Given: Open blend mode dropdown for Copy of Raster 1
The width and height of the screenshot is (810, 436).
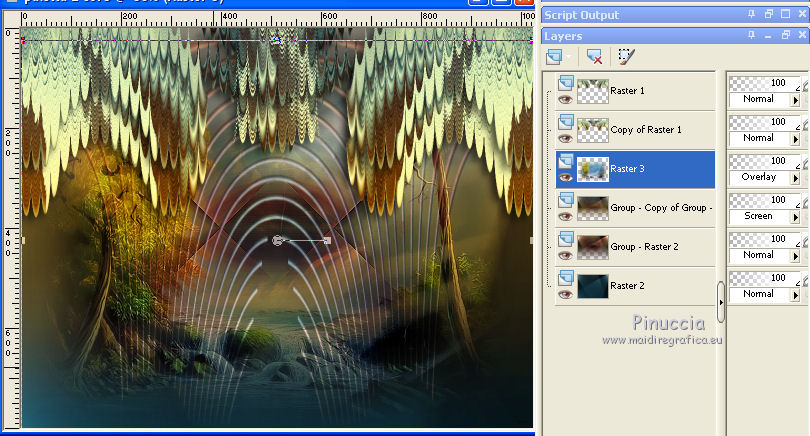Looking at the screenshot, I should coord(796,138).
